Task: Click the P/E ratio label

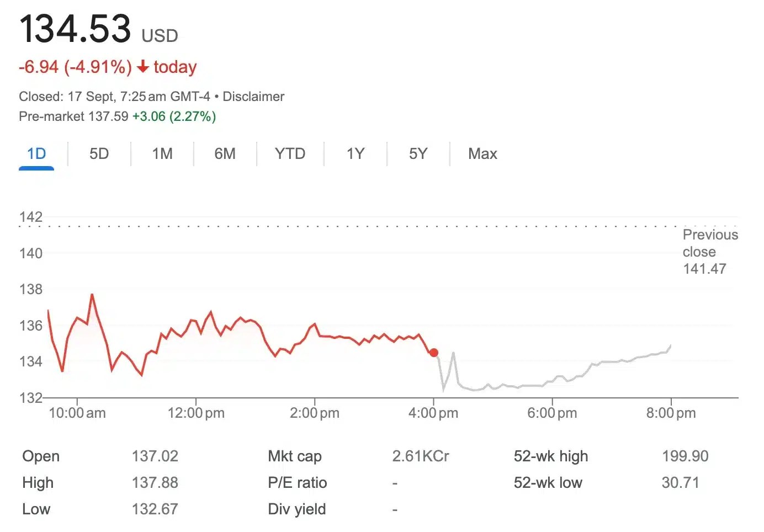Action: tap(297, 483)
